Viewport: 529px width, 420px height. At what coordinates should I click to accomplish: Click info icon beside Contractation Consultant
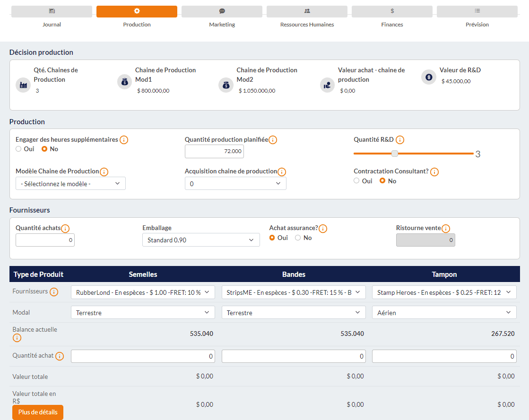click(x=434, y=172)
